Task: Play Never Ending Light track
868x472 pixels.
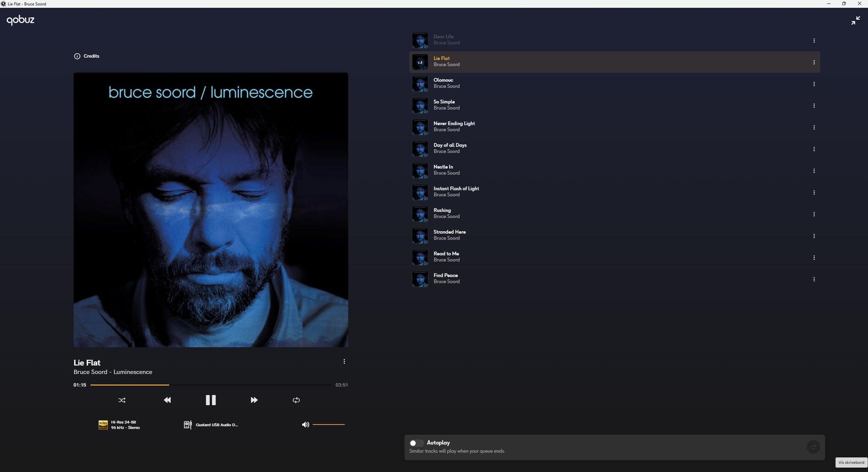Action: [x=615, y=127]
